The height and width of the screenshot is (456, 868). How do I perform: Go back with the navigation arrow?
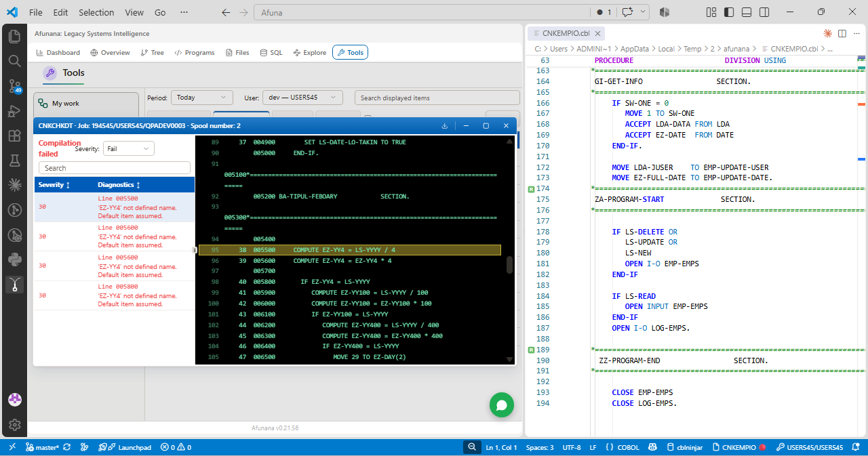pos(226,12)
